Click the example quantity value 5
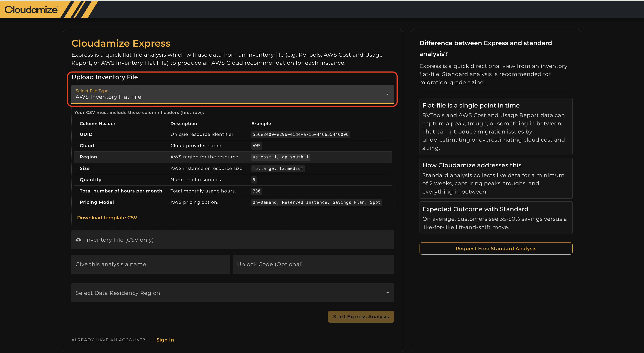This screenshot has height=353, width=644. (x=254, y=180)
